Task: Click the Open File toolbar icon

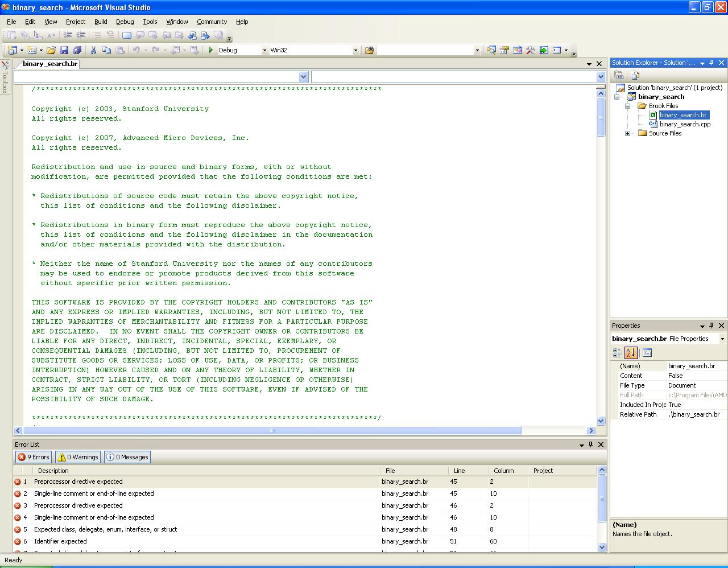Action: tap(51, 50)
